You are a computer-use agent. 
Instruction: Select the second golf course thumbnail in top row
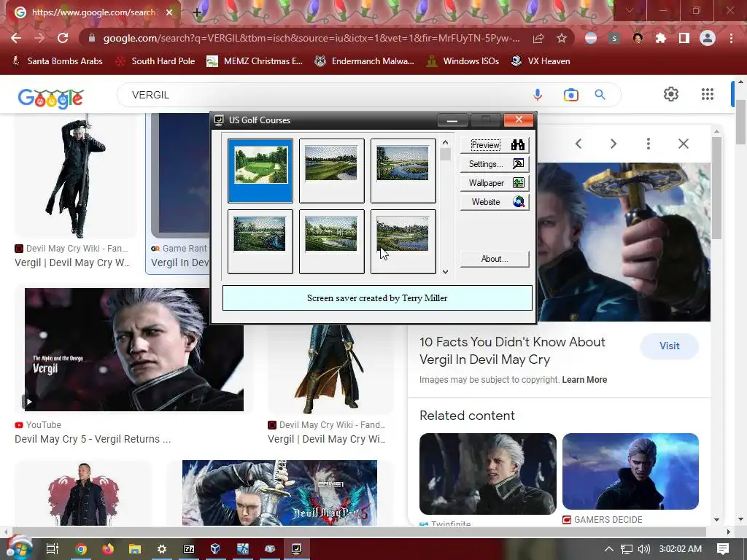coord(332,171)
